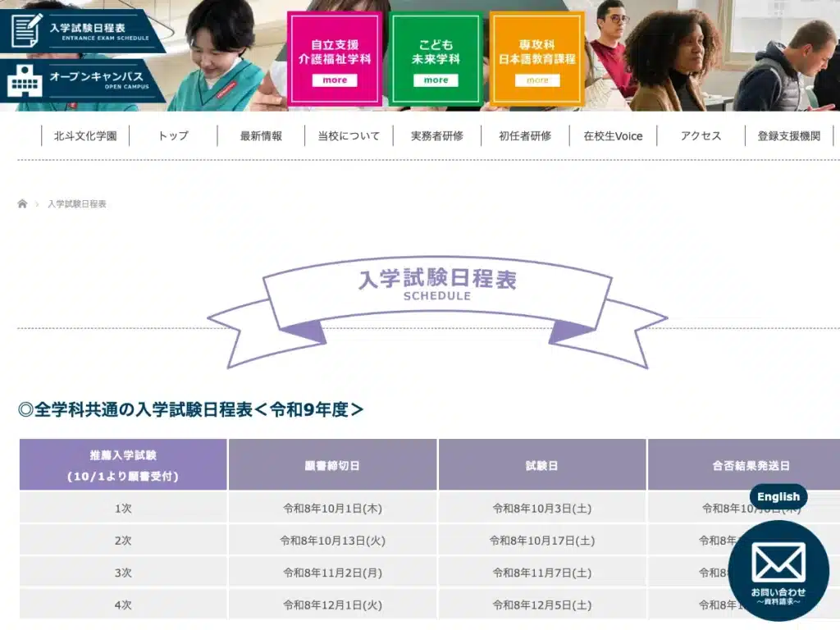This screenshot has height=630, width=840.
Task: Click deadline 令和8年12月1日(火)
Action: (x=333, y=605)
